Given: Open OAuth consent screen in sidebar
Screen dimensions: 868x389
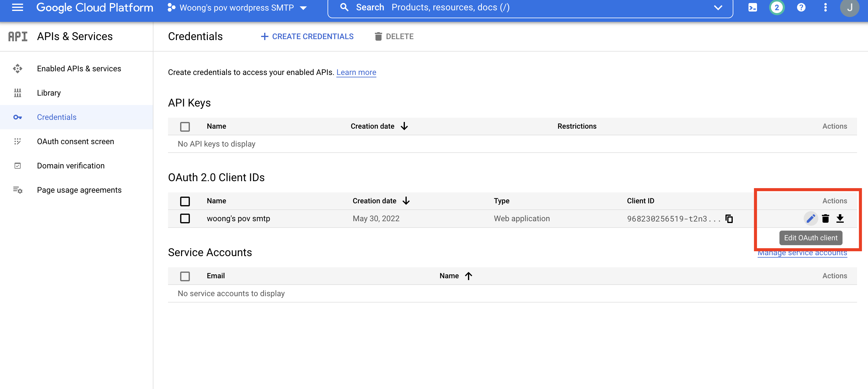Looking at the screenshot, I should (76, 141).
